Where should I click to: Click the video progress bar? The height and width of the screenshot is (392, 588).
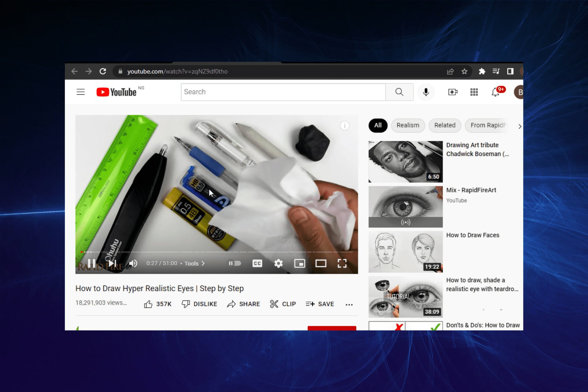[214, 252]
